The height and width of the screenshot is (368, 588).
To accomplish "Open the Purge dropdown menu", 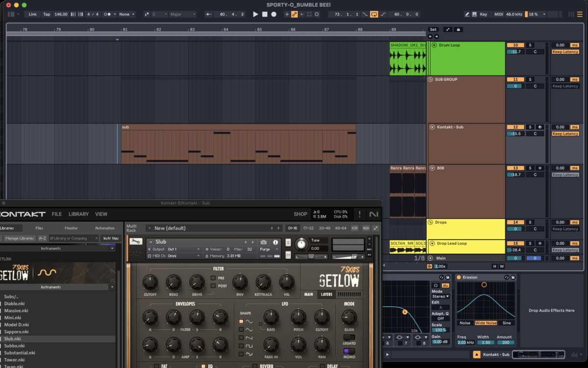I will 270,249.
